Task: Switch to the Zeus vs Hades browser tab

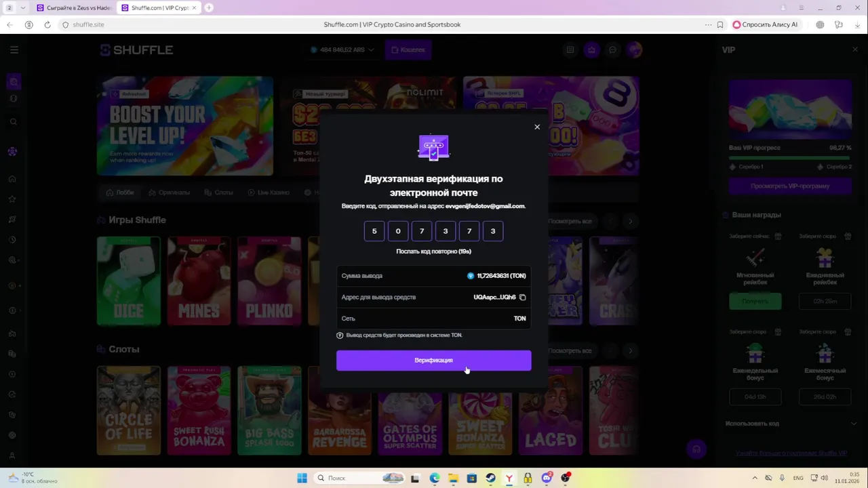Action: point(73,7)
